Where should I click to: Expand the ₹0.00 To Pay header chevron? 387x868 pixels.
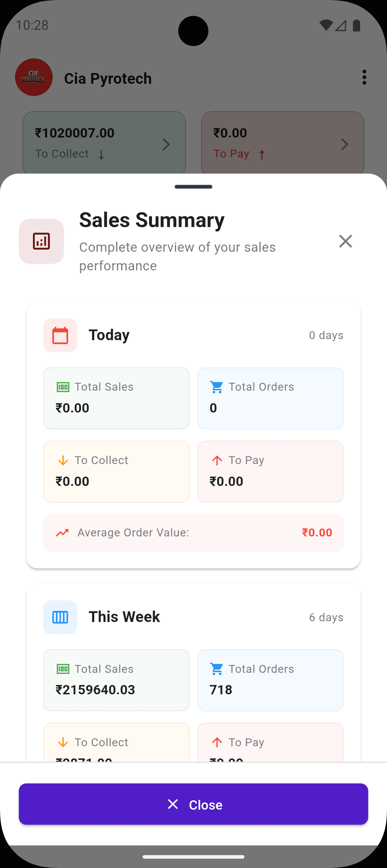tap(344, 144)
